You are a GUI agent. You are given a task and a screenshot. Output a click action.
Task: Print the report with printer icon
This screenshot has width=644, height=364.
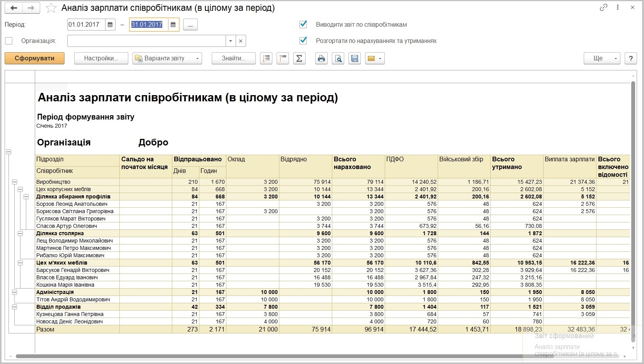pos(321,58)
